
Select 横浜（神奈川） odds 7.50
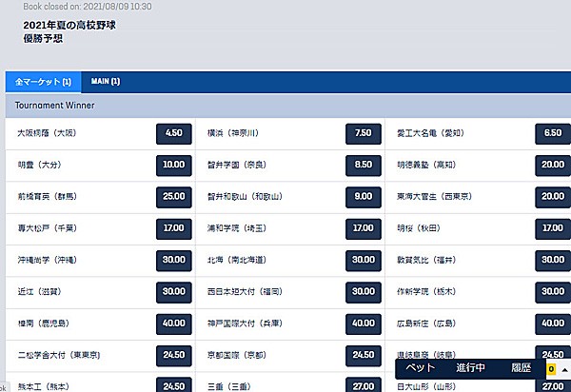(363, 133)
